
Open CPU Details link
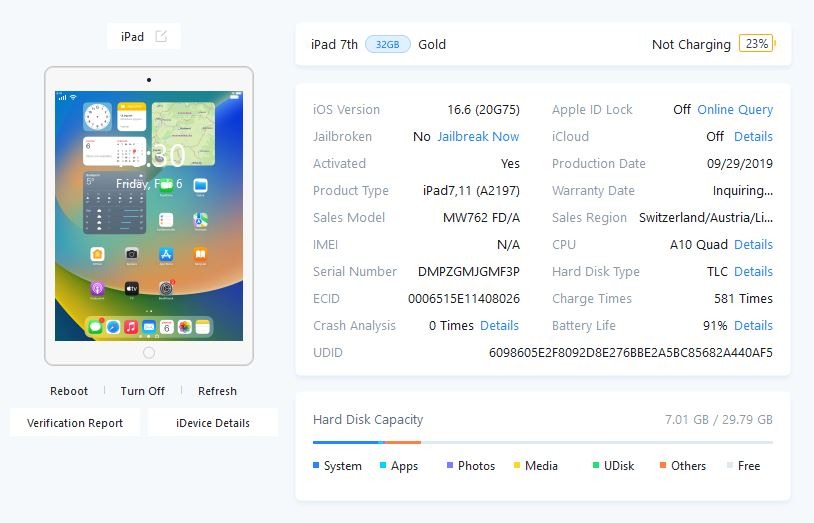[753, 245]
